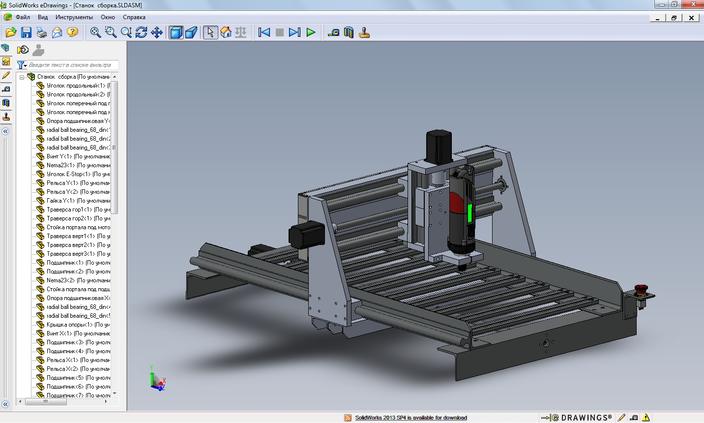Click the RSS feed icon in status bar
The width and height of the screenshot is (704, 423).
348,418
